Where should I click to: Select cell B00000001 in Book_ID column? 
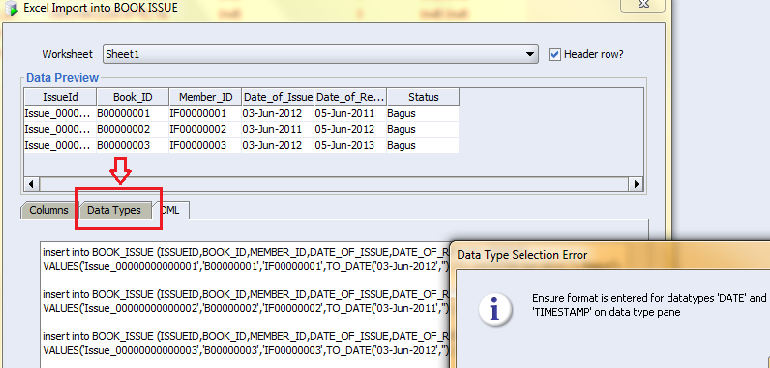coord(133,113)
